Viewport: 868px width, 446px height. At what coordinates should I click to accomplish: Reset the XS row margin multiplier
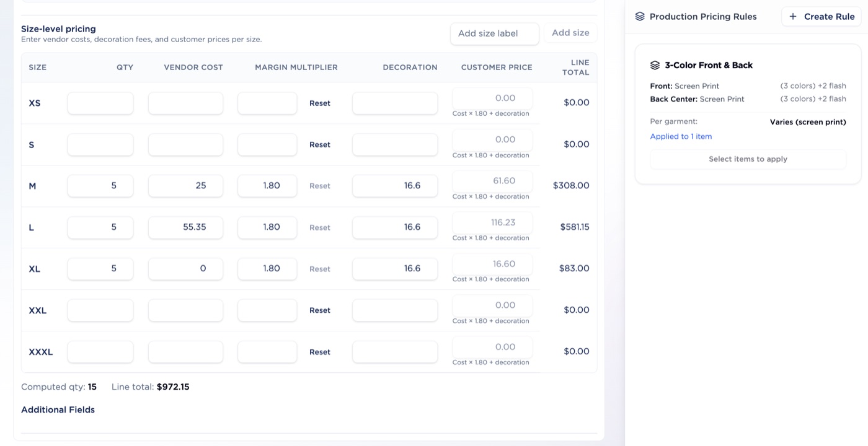click(320, 103)
